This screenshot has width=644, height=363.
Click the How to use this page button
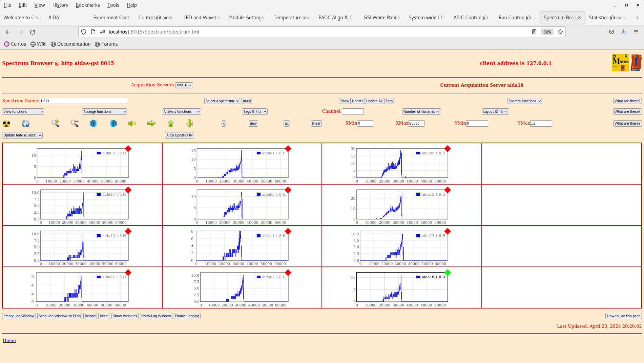(623, 316)
